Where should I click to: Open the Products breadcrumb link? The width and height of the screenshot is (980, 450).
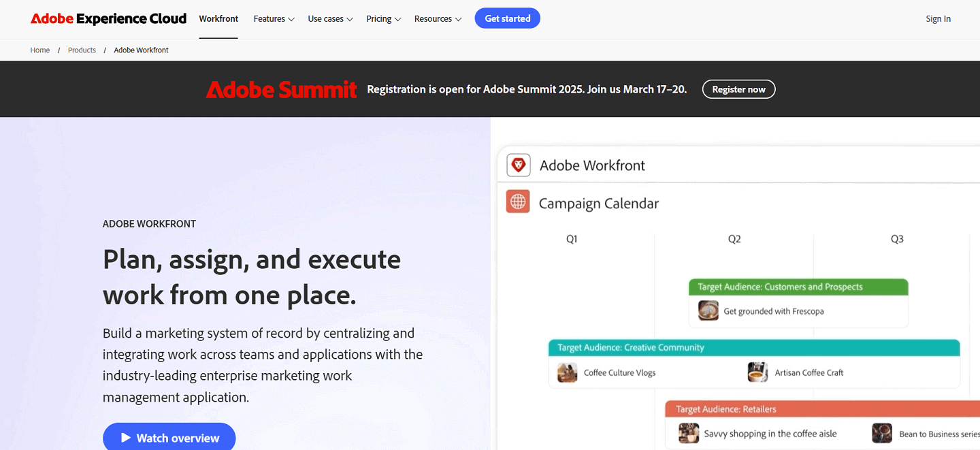coord(82,50)
